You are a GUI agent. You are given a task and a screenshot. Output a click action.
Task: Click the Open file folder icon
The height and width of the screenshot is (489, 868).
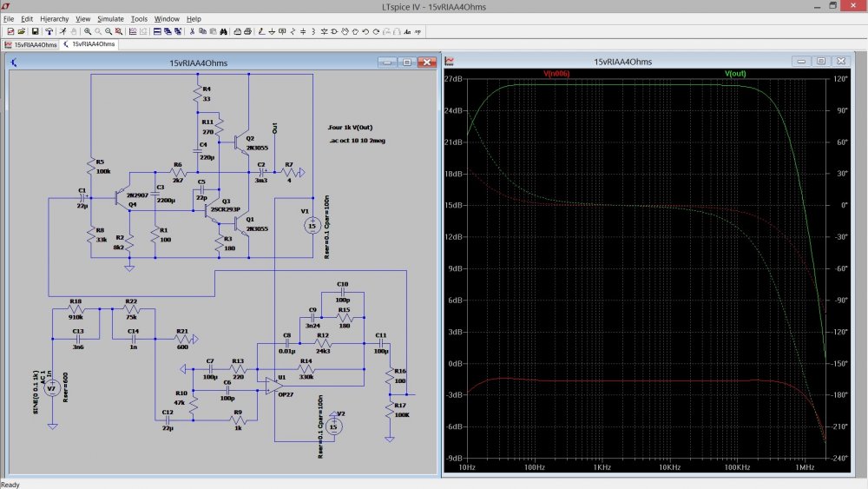[x=21, y=31]
